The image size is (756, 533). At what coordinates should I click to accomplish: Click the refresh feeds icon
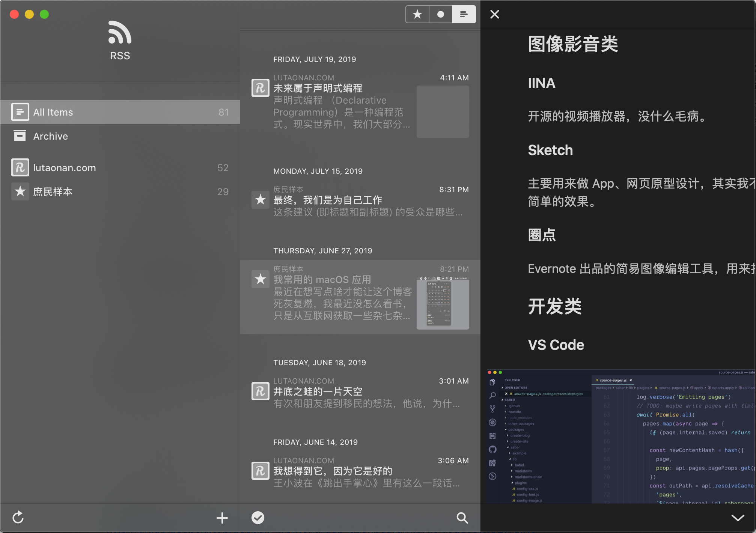pyautogui.click(x=18, y=518)
